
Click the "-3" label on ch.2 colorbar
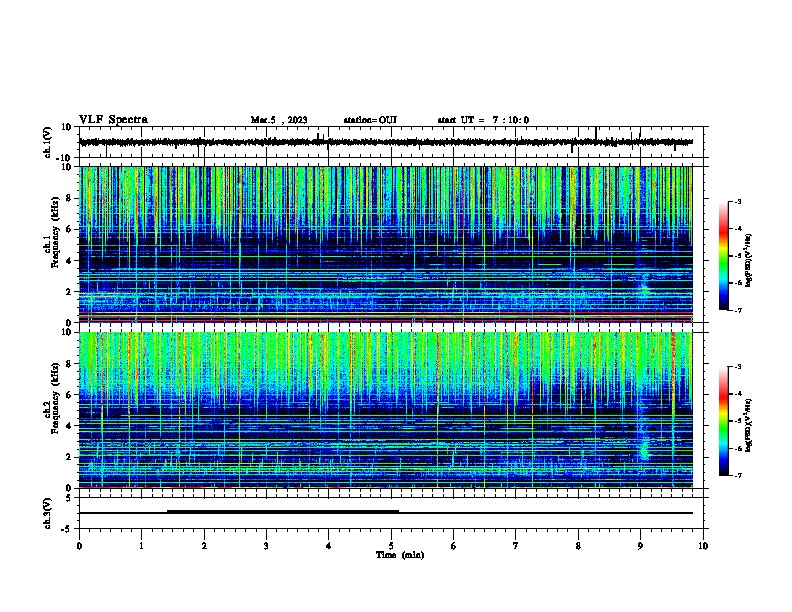[x=737, y=367]
